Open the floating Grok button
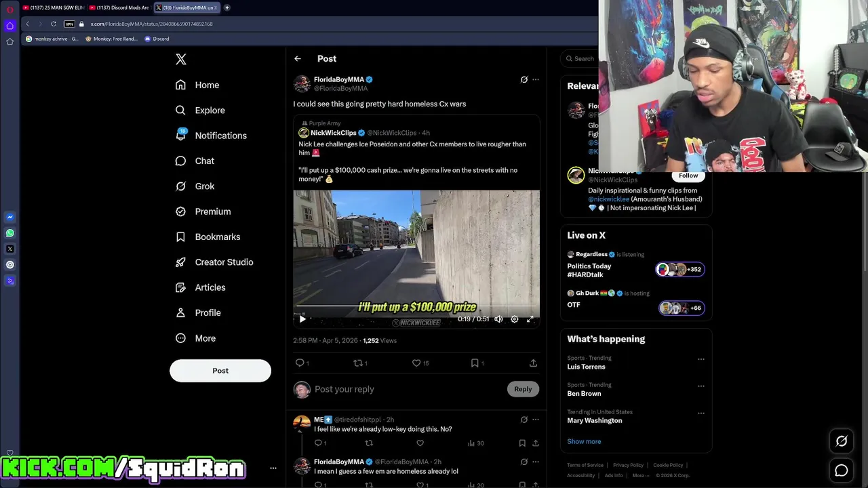This screenshot has height=488, width=868. (842, 441)
